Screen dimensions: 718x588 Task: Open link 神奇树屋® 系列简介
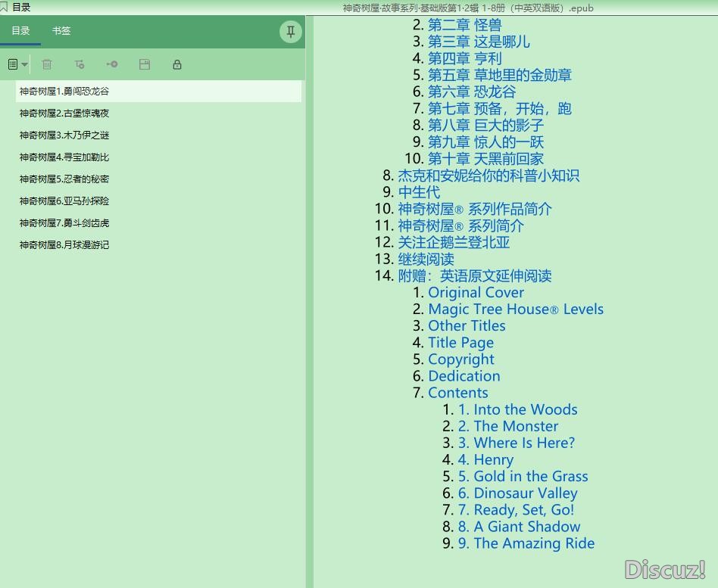pyautogui.click(x=461, y=226)
